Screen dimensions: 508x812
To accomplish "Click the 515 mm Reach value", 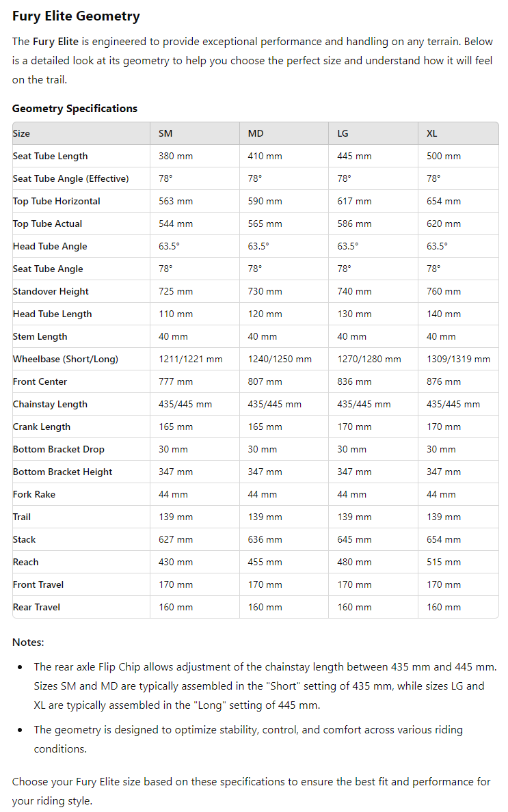I will (x=444, y=562).
